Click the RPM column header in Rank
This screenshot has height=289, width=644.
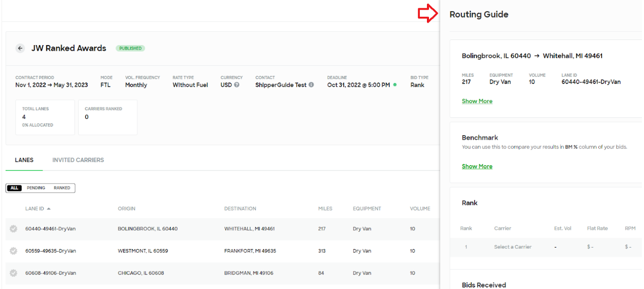[x=630, y=229]
